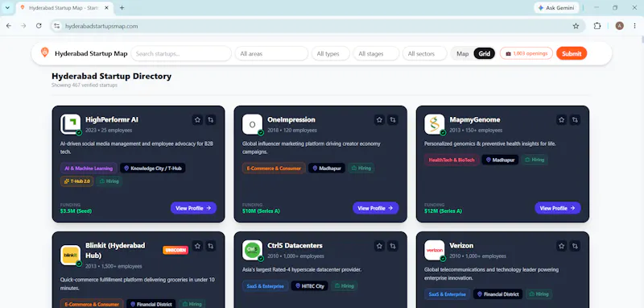Click the T-Hub 2.0 tag

76,181
